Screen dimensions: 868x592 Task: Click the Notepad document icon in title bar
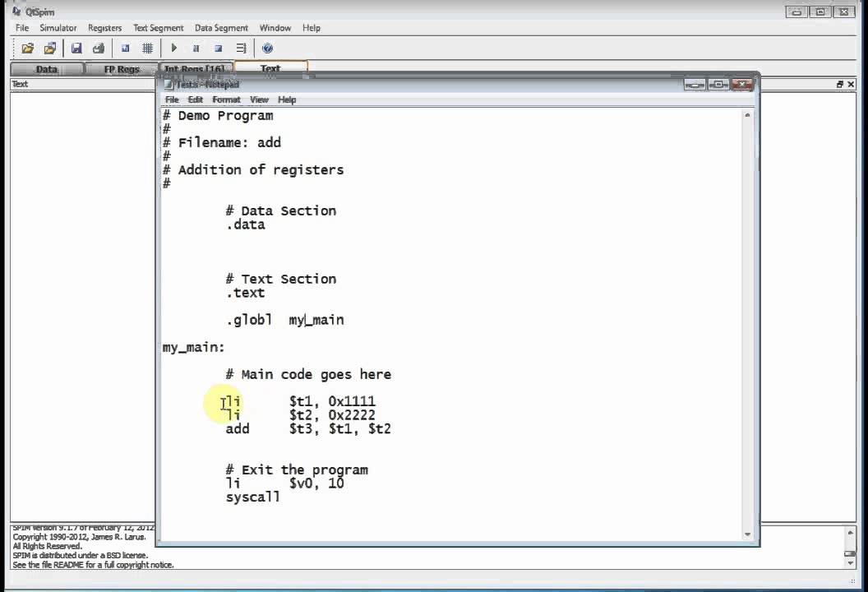tap(169, 85)
